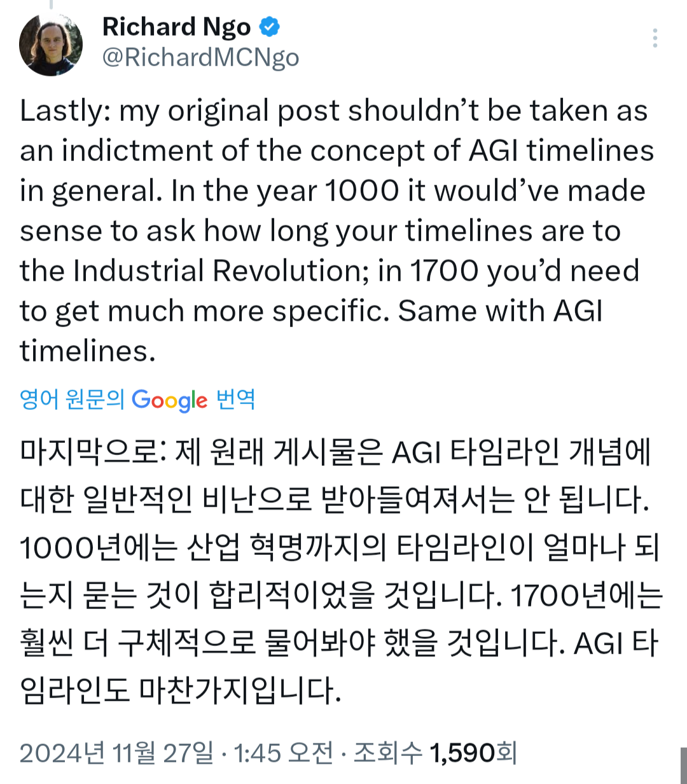The width and height of the screenshot is (687, 784).
Task: Tap the English line starting with Lastly
Action: click(x=334, y=111)
